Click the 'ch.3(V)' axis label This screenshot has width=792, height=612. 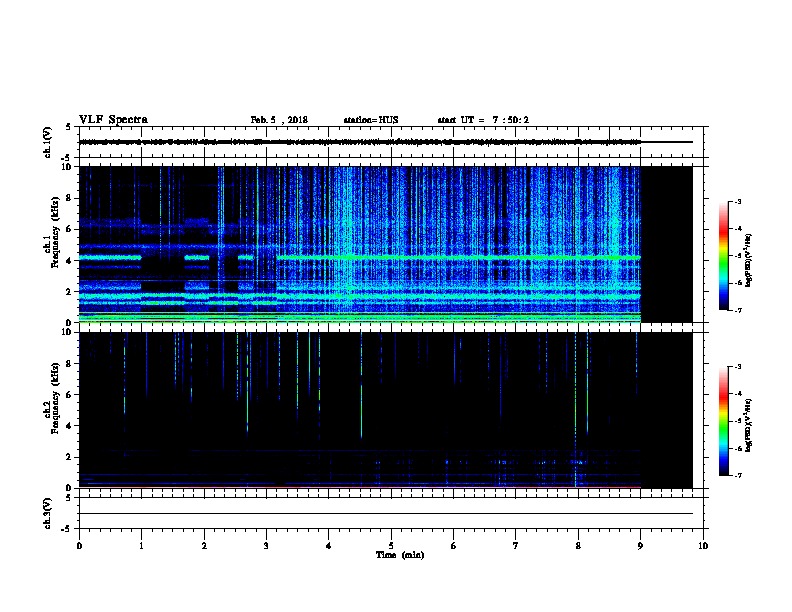48,513
